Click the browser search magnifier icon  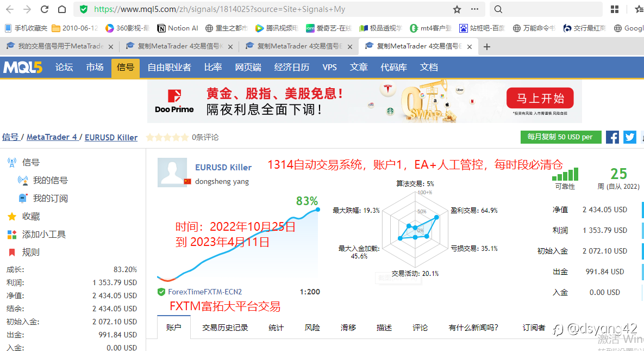tap(498, 9)
